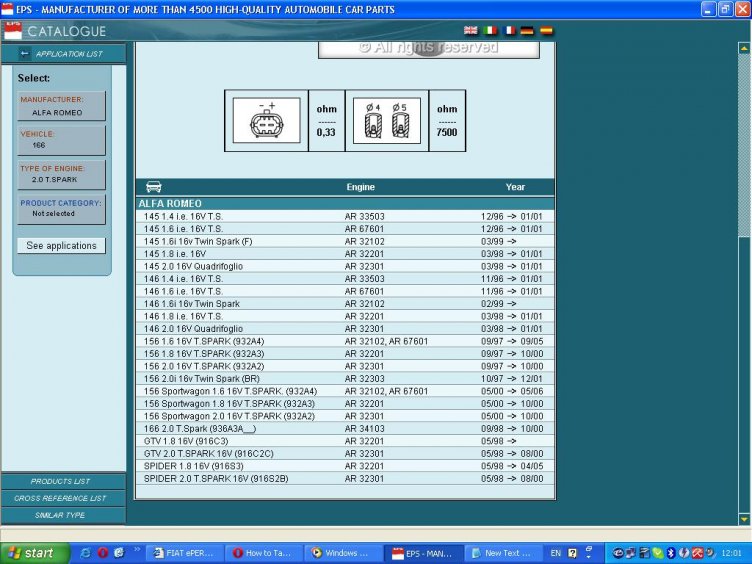The image size is (752, 564).
Task: Open the Type of Engine selector
Action: coord(61,174)
